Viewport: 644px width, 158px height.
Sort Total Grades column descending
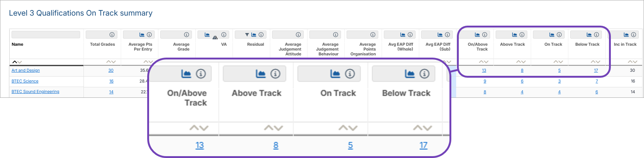[113, 62]
